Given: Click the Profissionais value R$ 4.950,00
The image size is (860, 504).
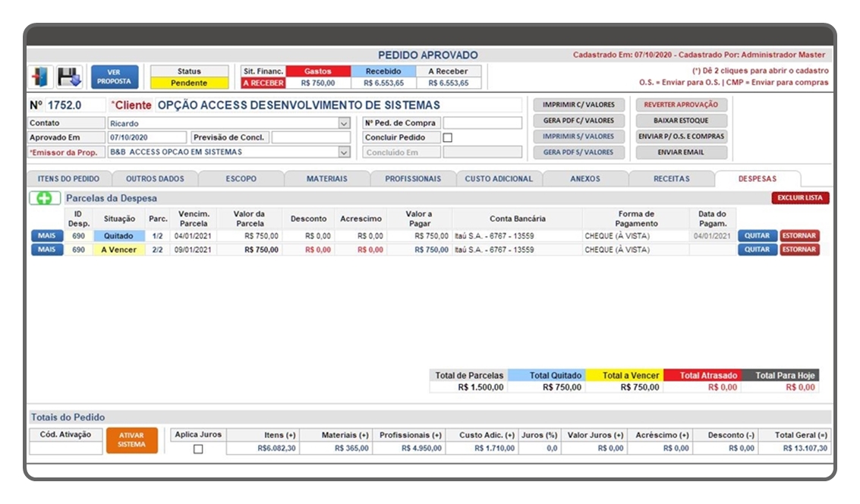Looking at the screenshot, I should click(410, 448).
